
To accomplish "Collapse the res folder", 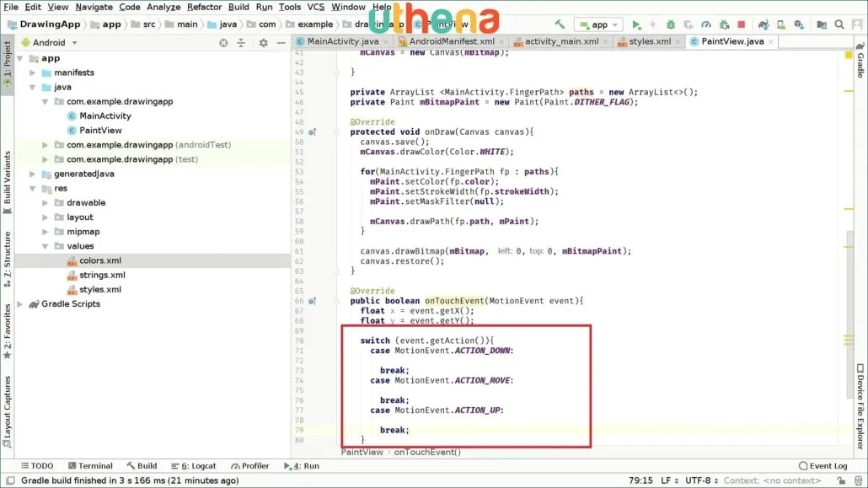I will [33, 188].
